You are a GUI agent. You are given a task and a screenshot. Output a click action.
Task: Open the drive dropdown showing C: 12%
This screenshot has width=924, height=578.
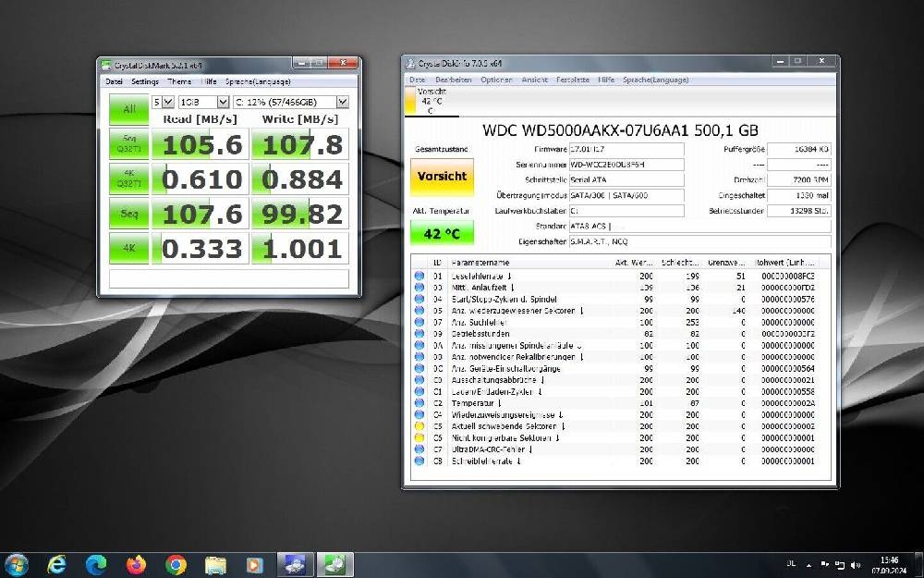(290, 102)
